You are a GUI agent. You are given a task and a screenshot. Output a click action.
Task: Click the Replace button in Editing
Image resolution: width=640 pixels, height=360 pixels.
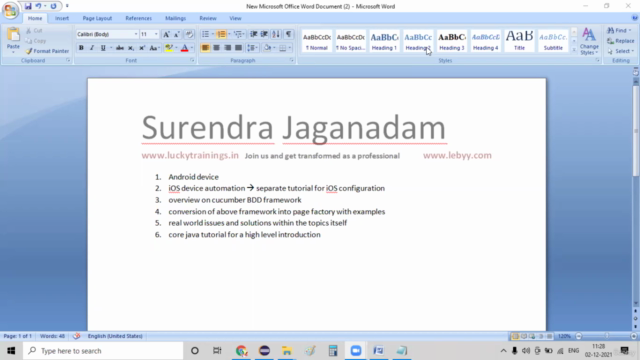[x=621, y=41]
